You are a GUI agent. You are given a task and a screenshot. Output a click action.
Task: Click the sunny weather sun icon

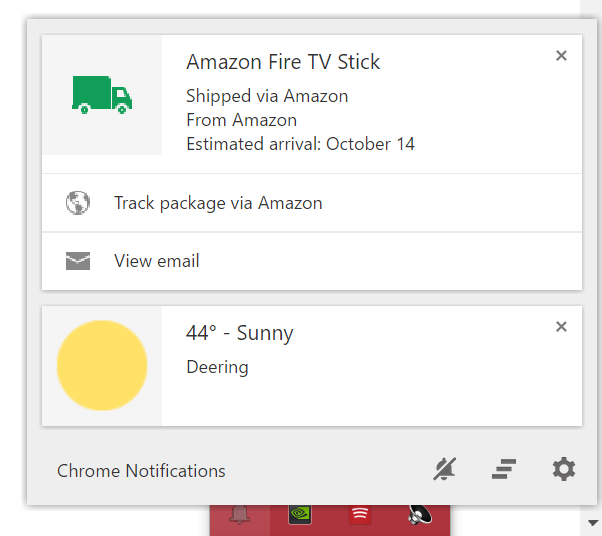(x=102, y=365)
